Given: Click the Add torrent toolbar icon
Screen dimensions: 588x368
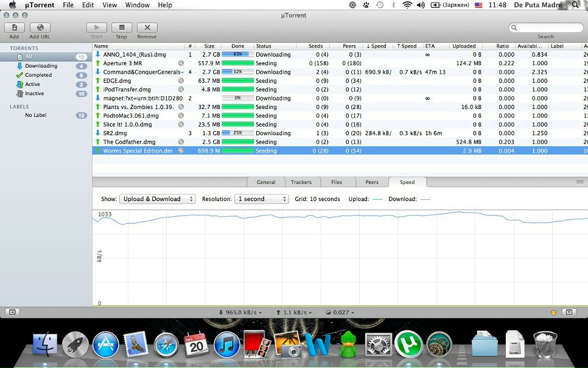Looking at the screenshot, I should click(x=14, y=27).
